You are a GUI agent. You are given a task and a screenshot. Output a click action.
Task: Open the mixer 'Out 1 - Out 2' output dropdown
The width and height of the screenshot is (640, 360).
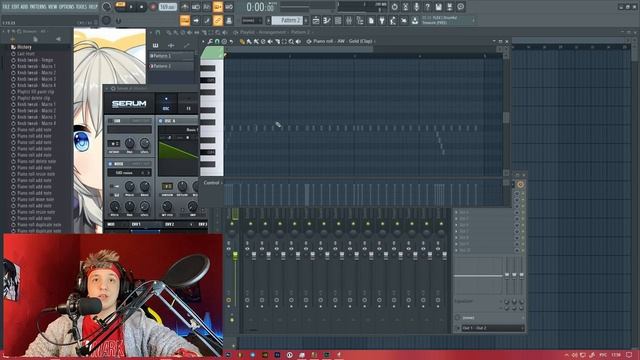pyautogui.click(x=493, y=328)
